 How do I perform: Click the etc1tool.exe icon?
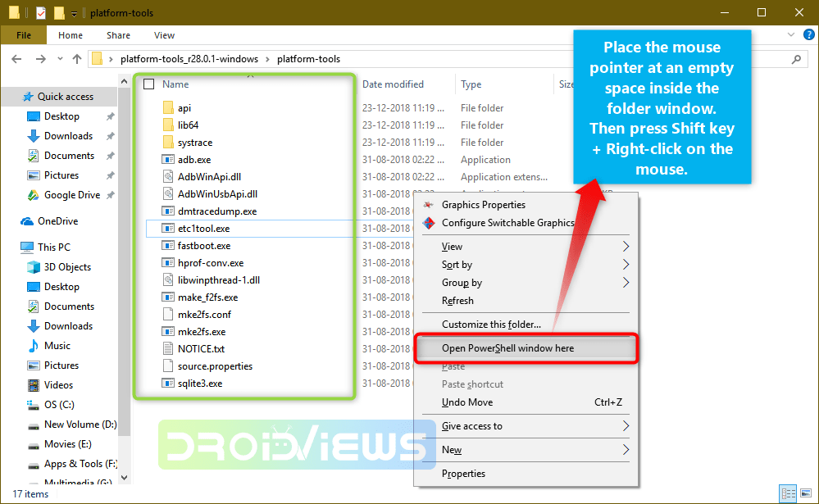coord(168,229)
